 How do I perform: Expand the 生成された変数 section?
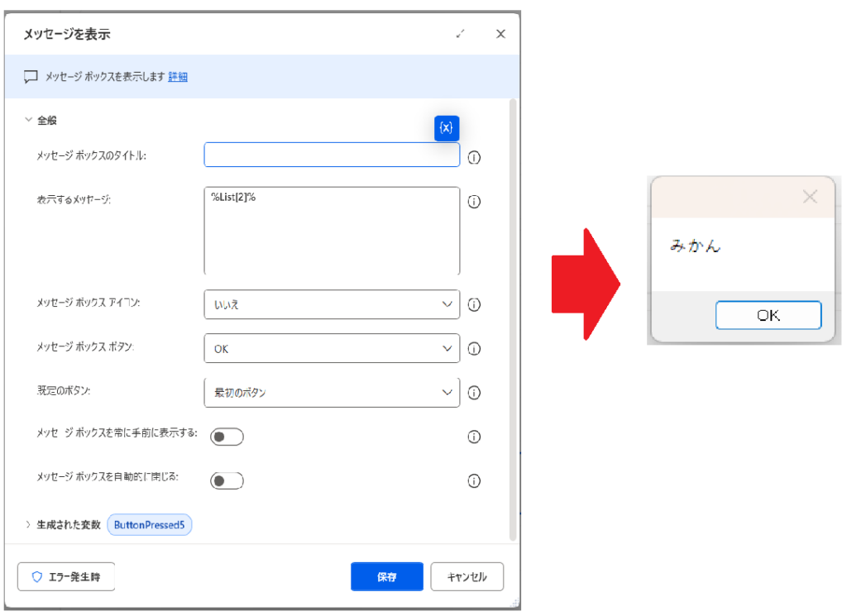point(30,525)
